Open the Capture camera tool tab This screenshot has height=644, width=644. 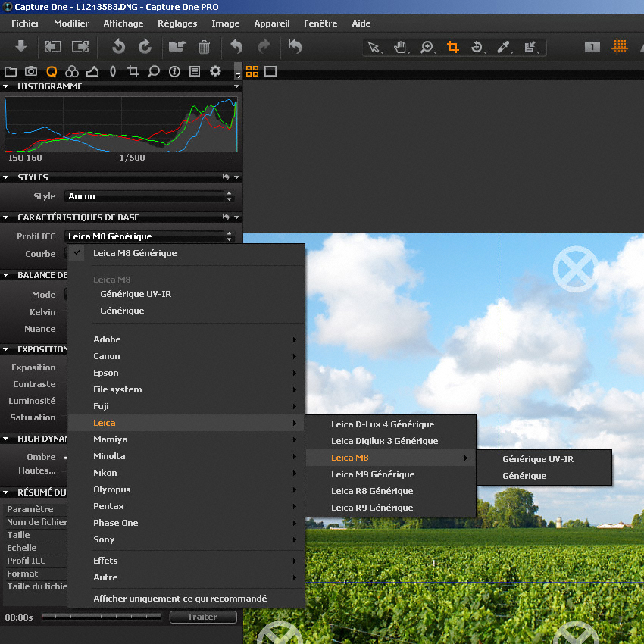31,71
